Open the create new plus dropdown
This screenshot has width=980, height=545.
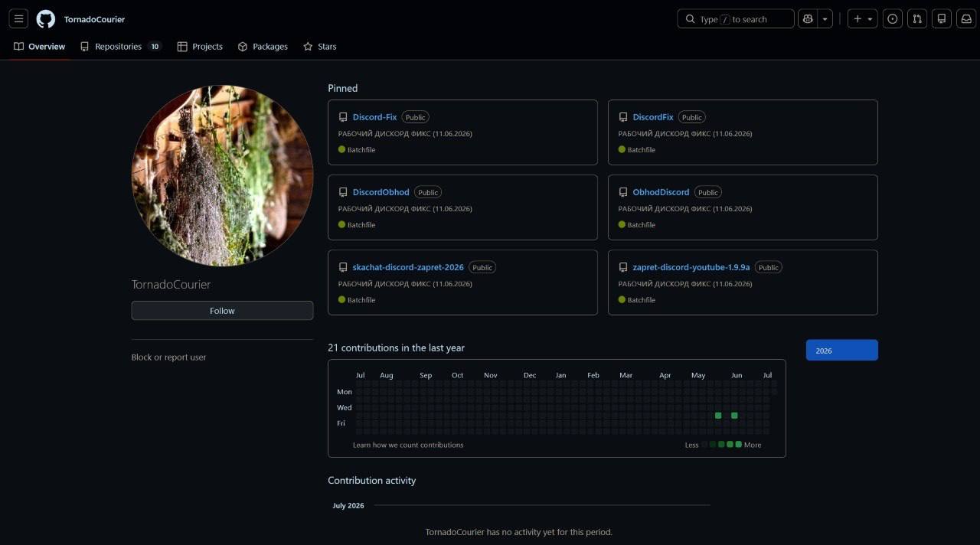862,19
